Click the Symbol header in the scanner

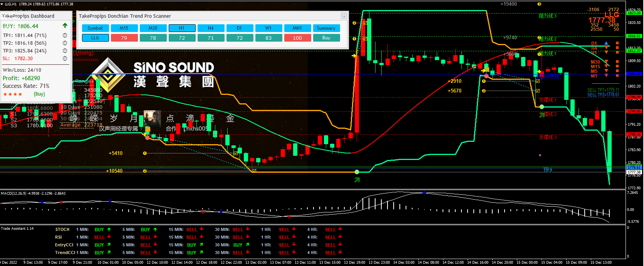(x=95, y=28)
